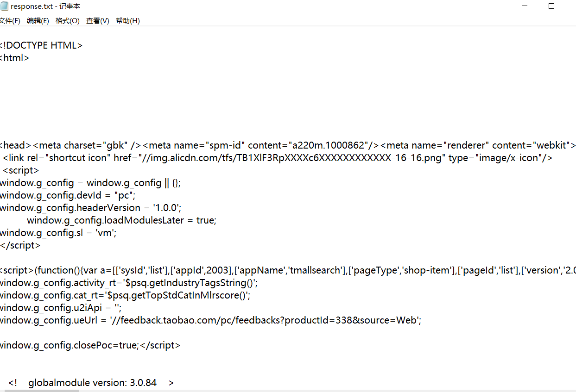Click the '<script>(function(){var a=' line
576x392 pixels.
point(288,270)
